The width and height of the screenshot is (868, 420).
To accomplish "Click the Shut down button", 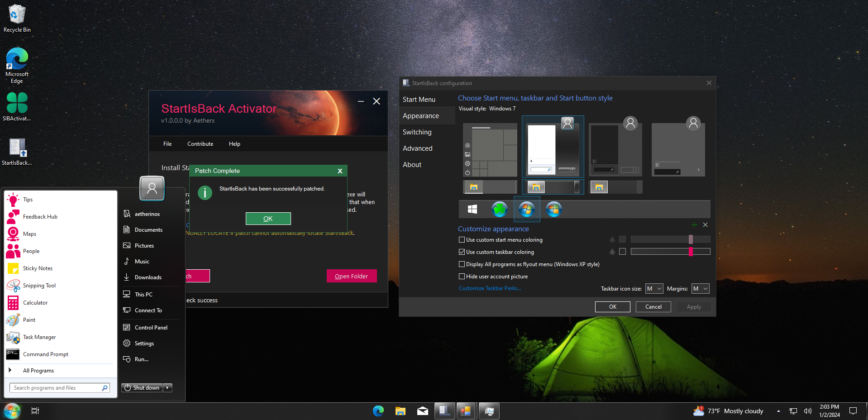I will 142,388.
